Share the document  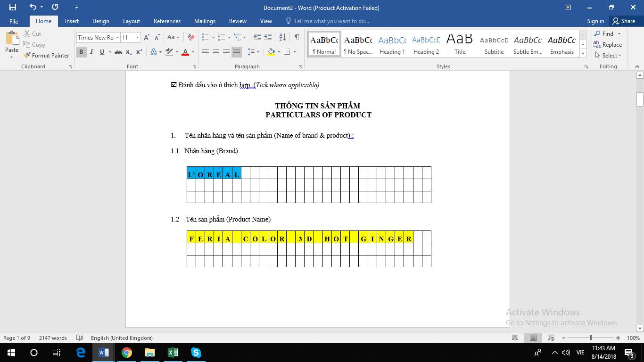click(624, 21)
